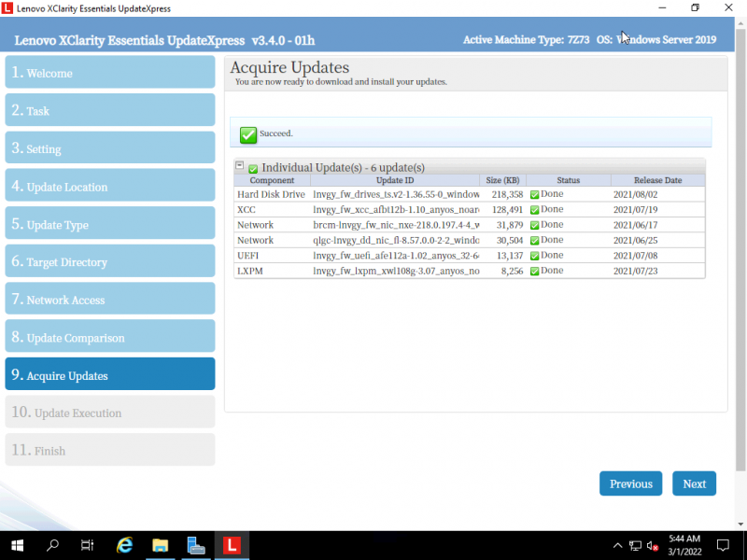Open the Action Center notifications icon
The image size is (747, 560).
[723, 545]
